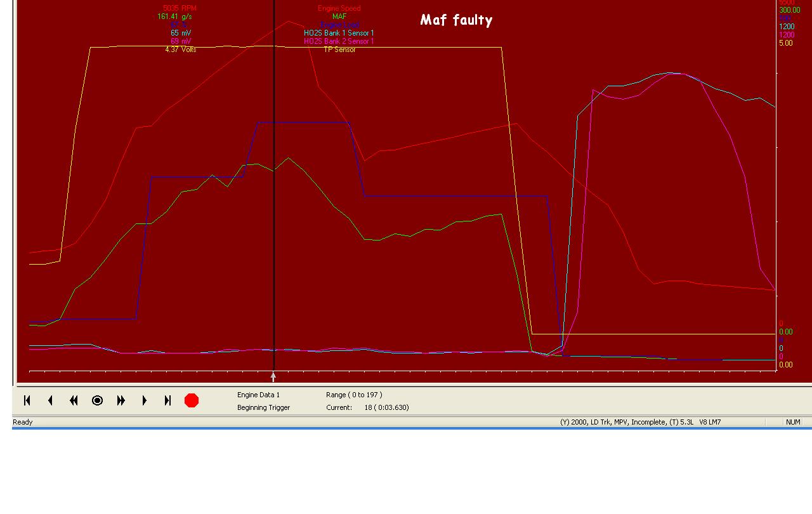812x514 pixels.
Task: Click the magenta 1200 axis maximum value
Action: [787, 35]
